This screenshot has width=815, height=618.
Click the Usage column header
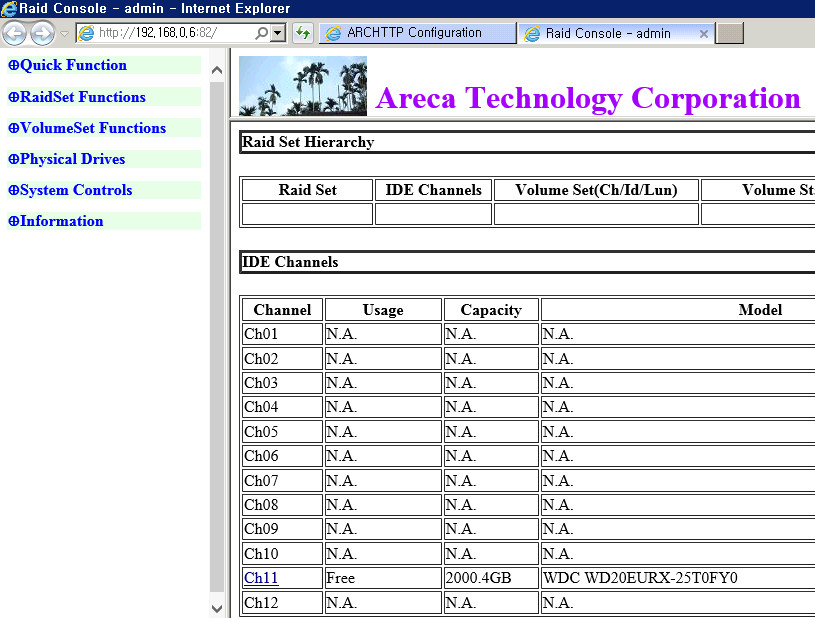(x=383, y=310)
